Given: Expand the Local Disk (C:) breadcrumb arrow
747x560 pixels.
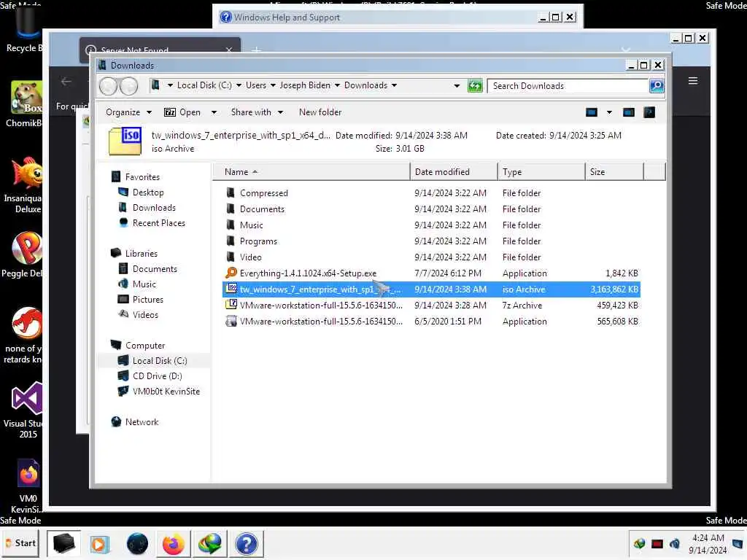Looking at the screenshot, I should coord(239,86).
